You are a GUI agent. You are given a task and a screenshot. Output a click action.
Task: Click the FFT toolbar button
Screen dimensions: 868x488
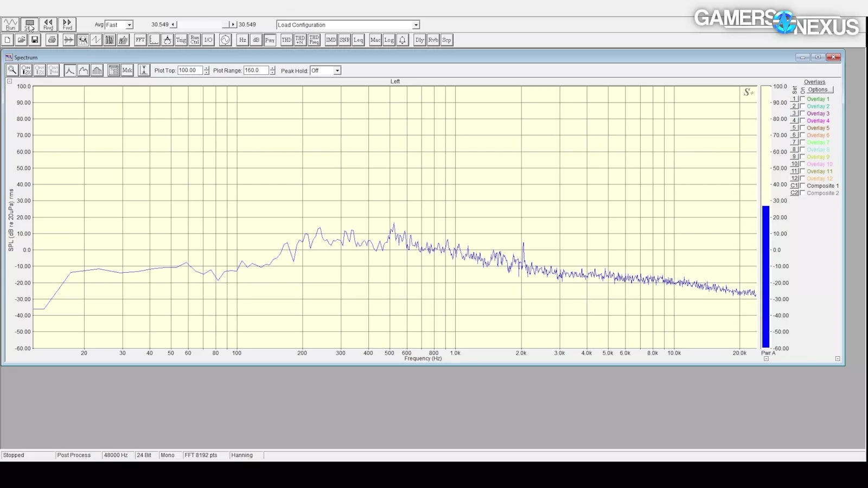coord(141,40)
